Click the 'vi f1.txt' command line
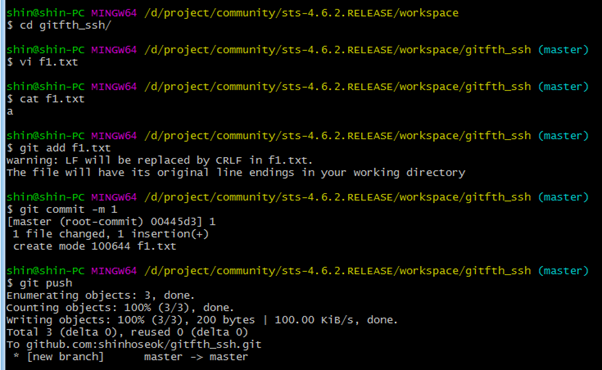The height and width of the screenshot is (370, 602). (42, 62)
